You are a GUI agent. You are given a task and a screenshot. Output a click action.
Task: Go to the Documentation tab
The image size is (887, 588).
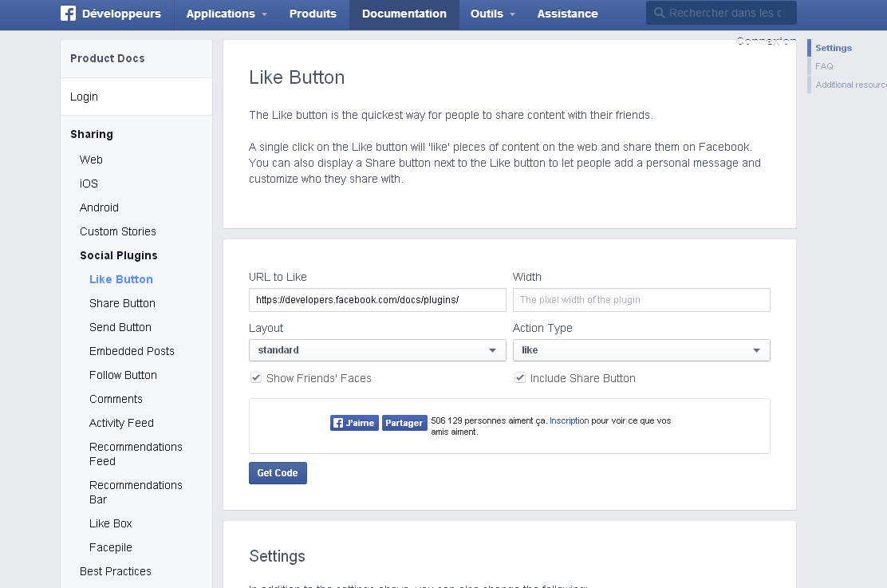404,14
